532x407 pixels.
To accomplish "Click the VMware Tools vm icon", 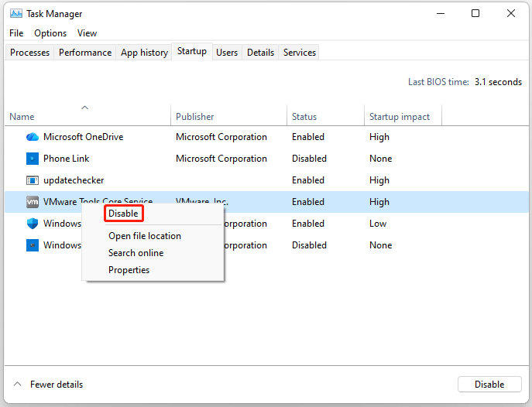I will (x=33, y=202).
